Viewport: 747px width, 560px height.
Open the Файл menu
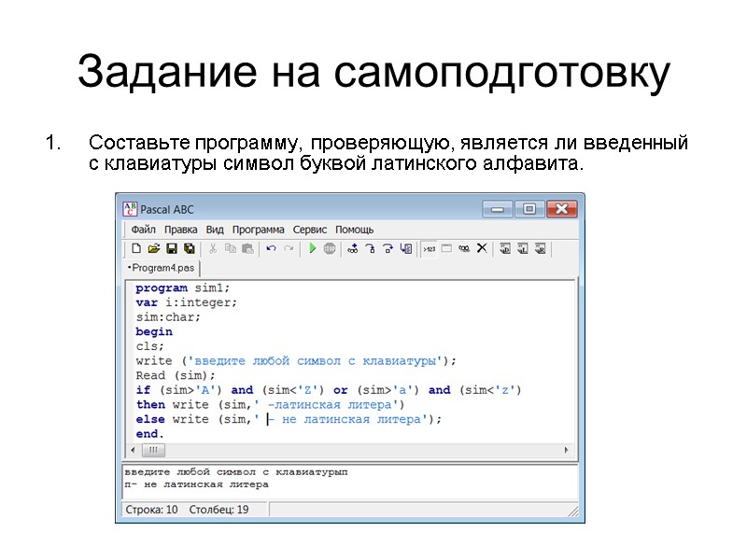pos(144,230)
